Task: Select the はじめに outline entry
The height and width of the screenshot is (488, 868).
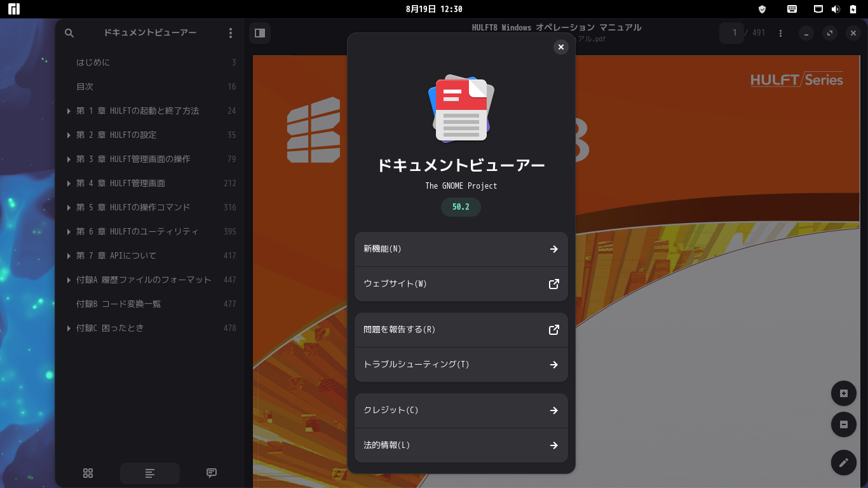Action: click(x=150, y=62)
